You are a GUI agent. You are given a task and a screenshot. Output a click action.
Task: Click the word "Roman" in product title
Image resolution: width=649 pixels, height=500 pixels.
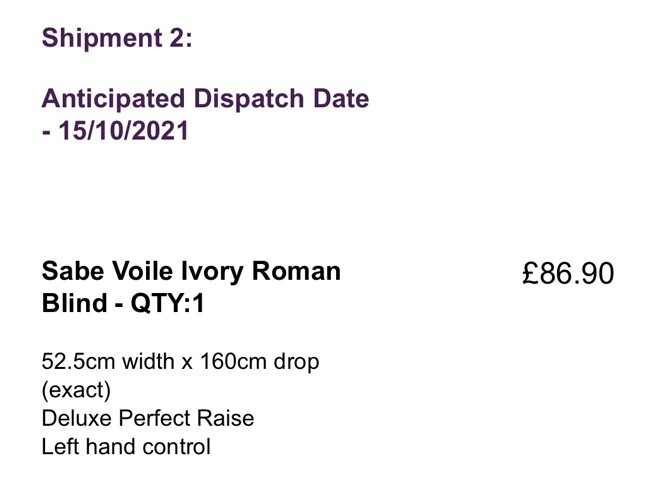click(299, 271)
